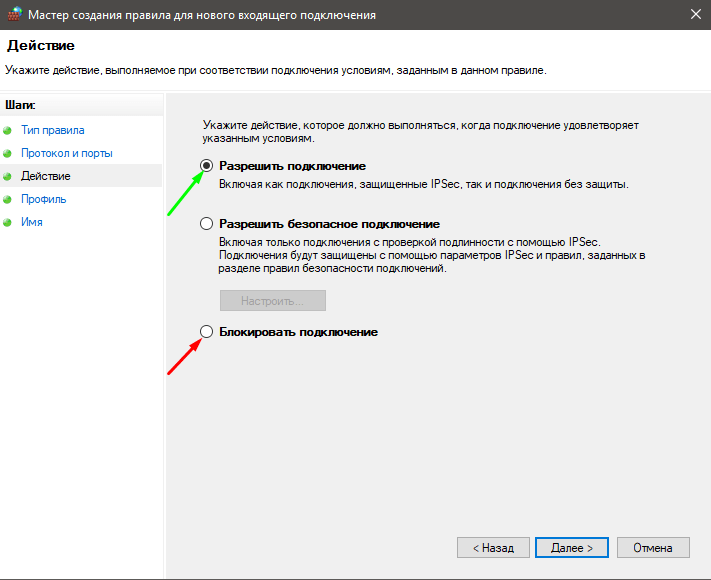Viewport: 711px width, 580px height.
Task: Click description 'Включая как подключения, защищенные IPSec'
Action: [424, 184]
